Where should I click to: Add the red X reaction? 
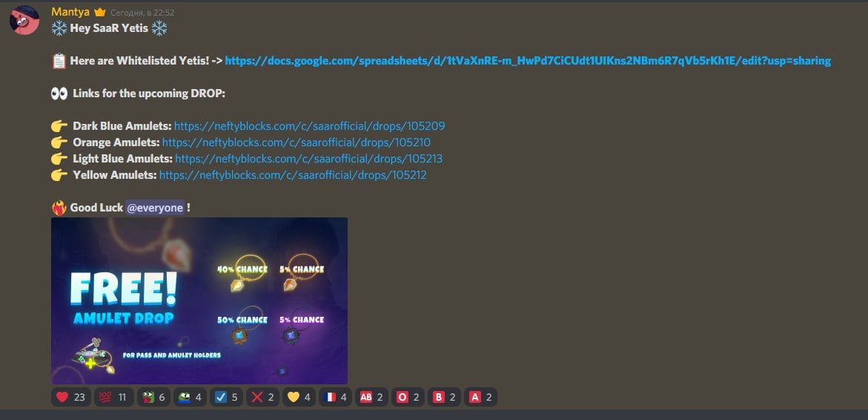click(x=262, y=397)
